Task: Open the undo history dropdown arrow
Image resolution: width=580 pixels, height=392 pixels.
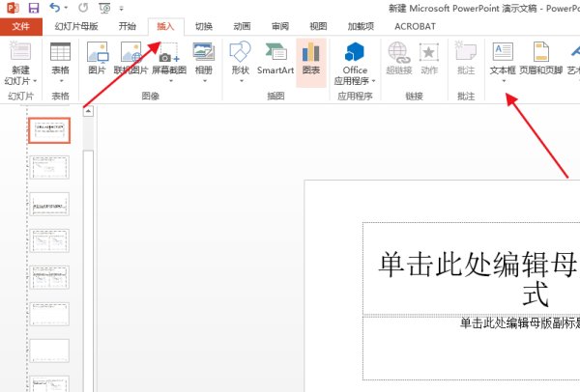Action: pos(66,8)
